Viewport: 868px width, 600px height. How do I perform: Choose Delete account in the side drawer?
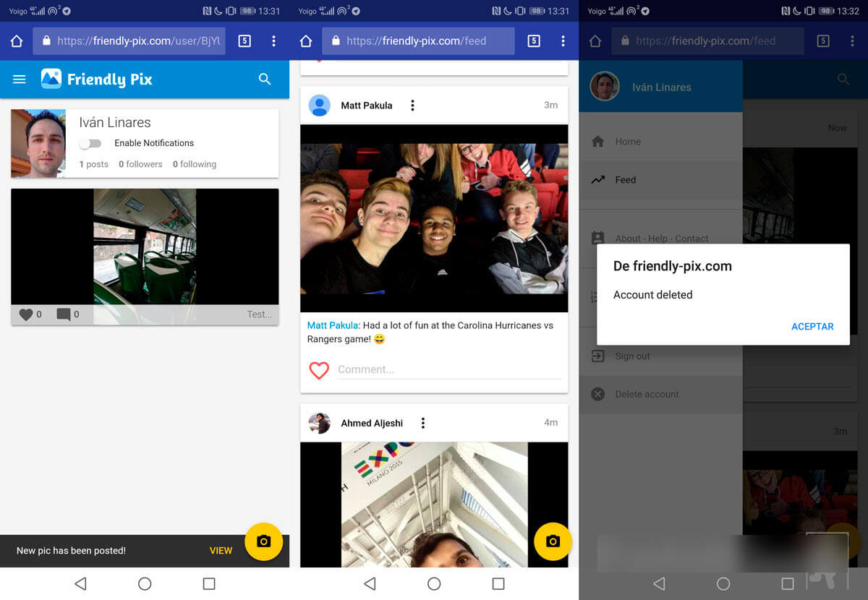[x=647, y=394]
